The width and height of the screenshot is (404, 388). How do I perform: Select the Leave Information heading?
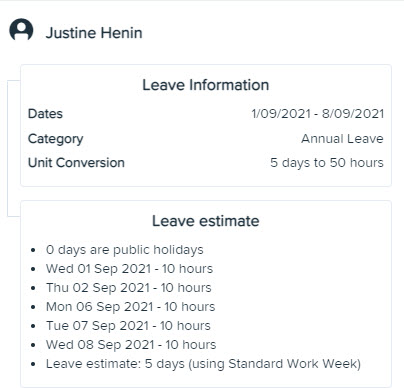tap(206, 85)
